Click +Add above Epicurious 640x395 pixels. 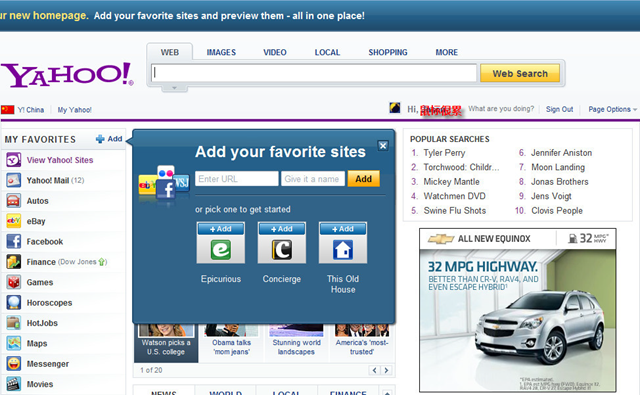pyautogui.click(x=221, y=229)
